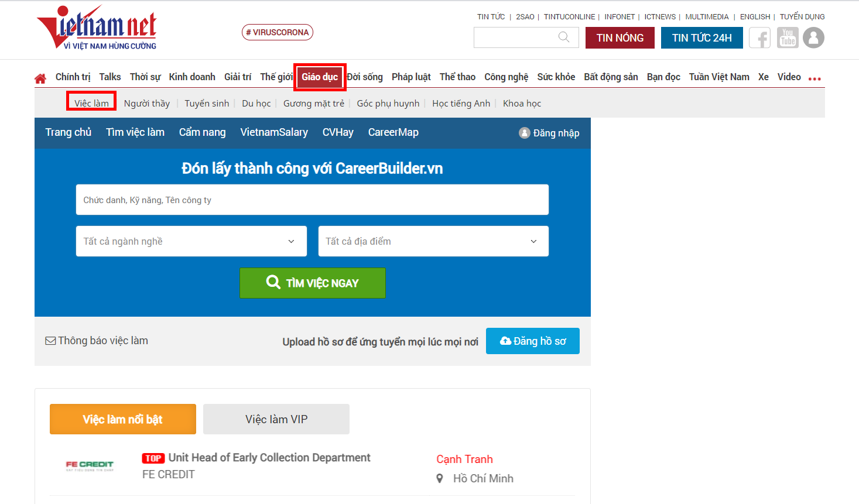Open the 'Pháp luật' news section
The width and height of the screenshot is (859, 504).
click(x=411, y=77)
